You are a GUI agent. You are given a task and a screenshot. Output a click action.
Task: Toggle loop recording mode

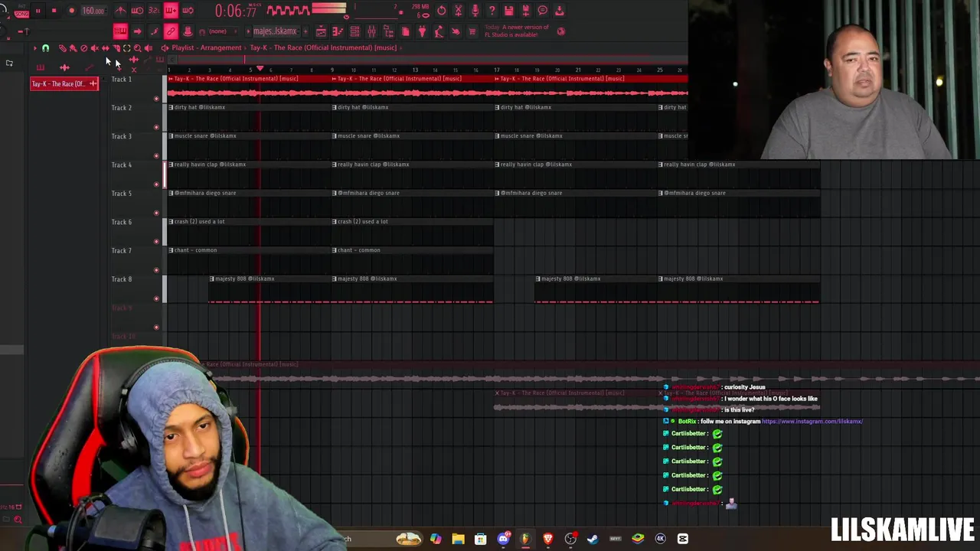click(188, 11)
